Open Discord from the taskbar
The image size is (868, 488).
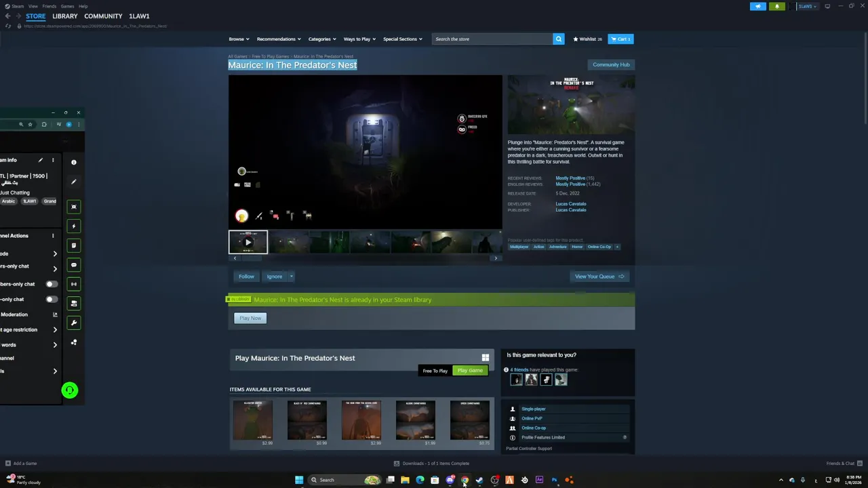[450, 480]
